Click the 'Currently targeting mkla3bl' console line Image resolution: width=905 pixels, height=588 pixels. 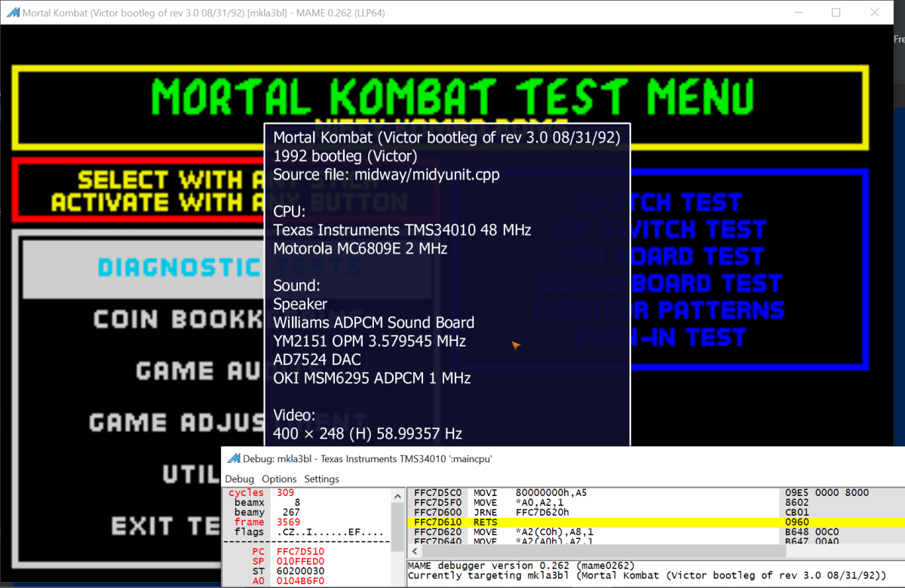pos(647,576)
